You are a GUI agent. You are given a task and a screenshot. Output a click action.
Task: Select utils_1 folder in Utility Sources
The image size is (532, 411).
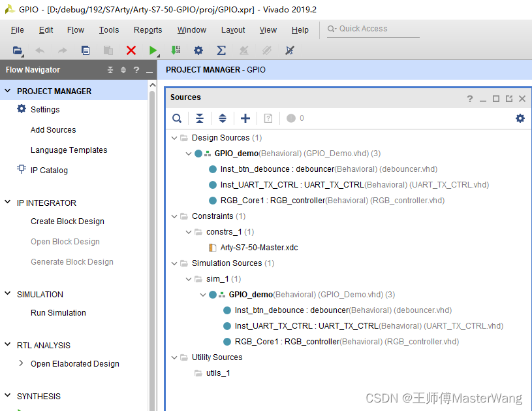click(x=218, y=373)
